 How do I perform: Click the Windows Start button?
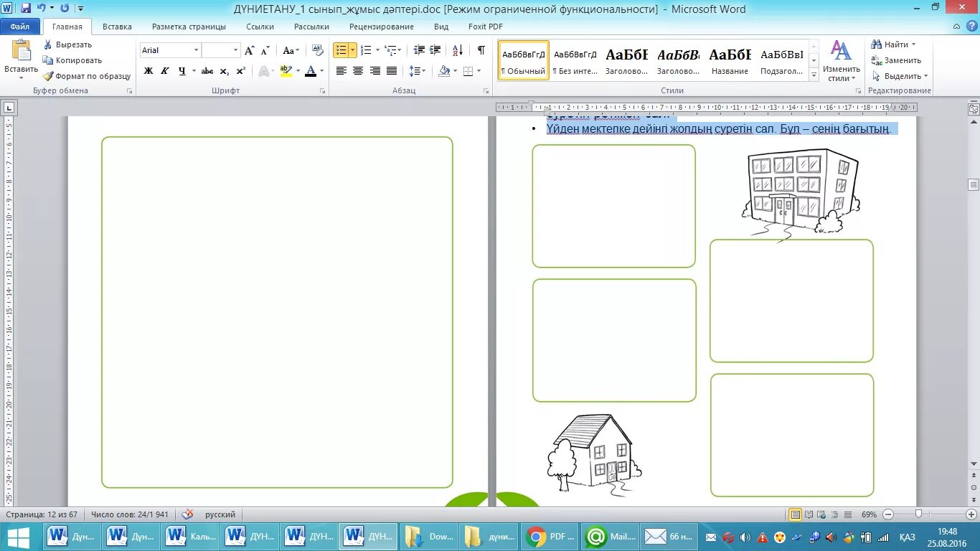(x=19, y=537)
